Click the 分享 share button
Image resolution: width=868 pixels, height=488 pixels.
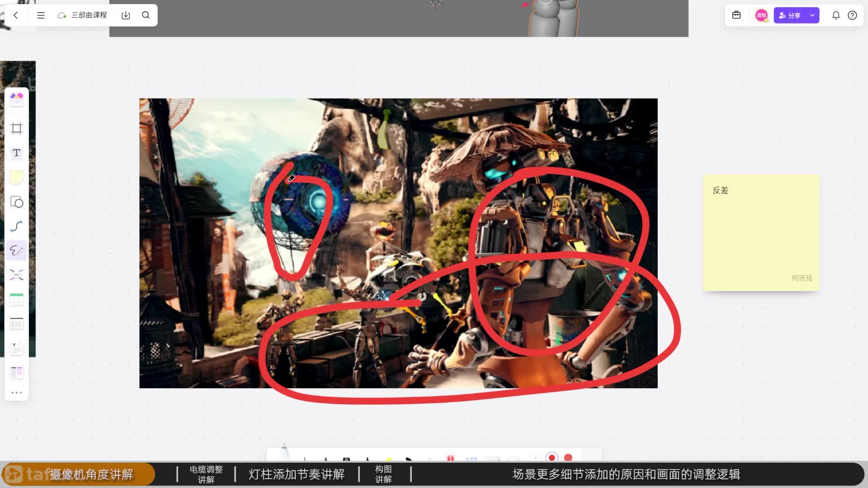pos(790,15)
